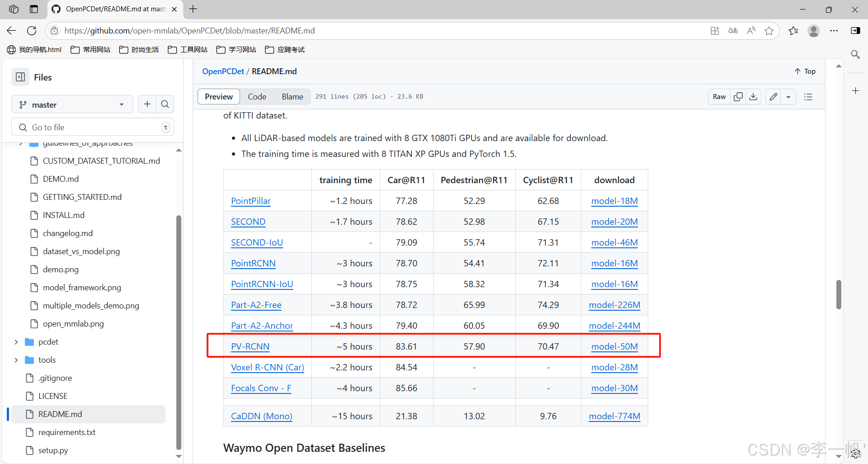Add a file with the plus button
The image size is (868, 464).
point(147,104)
